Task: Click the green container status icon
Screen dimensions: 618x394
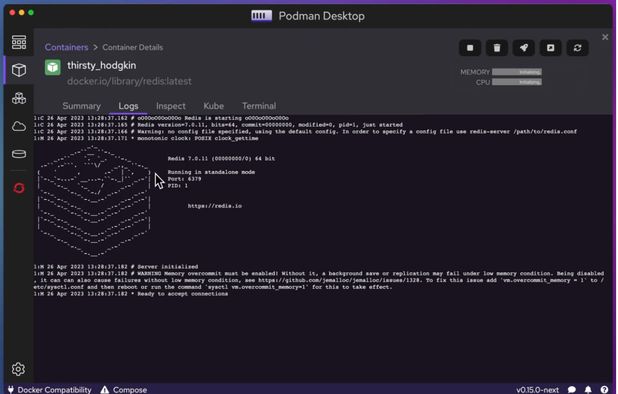Action: [x=52, y=67]
